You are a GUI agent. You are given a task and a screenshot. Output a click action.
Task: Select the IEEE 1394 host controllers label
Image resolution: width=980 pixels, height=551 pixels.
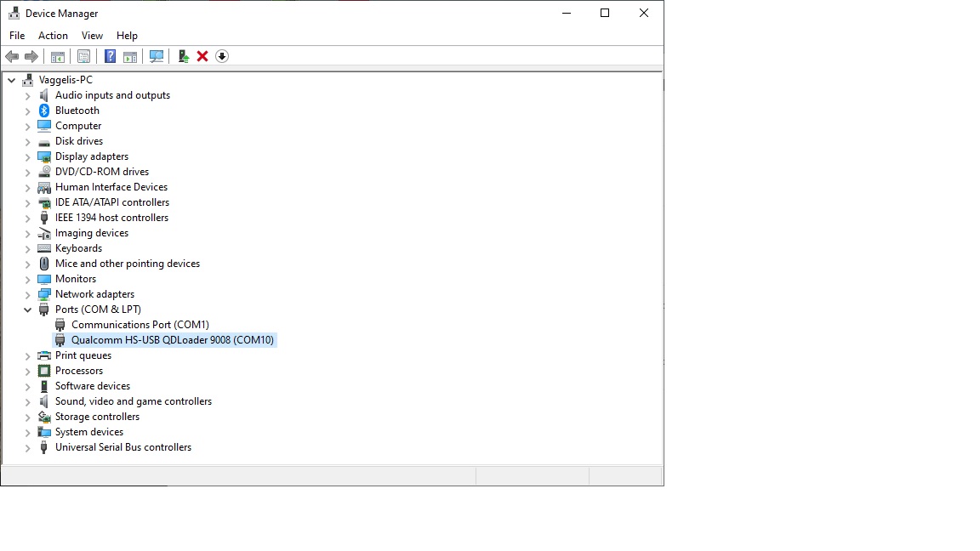pyautogui.click(x=112, y=218)
